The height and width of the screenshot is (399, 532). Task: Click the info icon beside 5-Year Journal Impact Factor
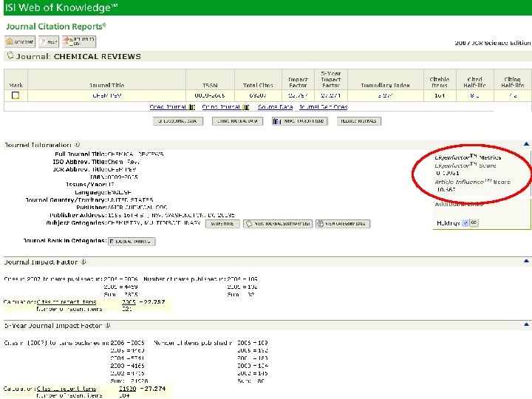(x=108, y=325)
